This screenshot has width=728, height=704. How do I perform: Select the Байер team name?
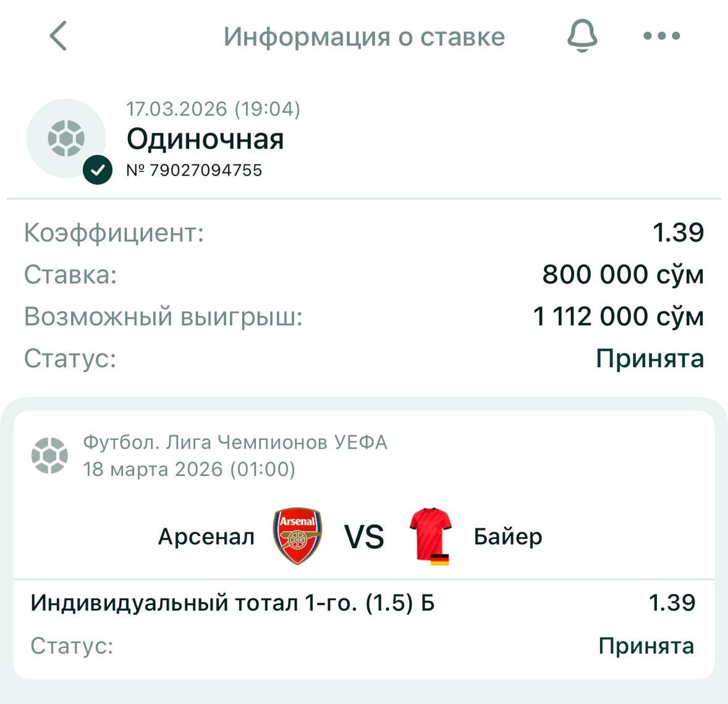click(508, 536)
